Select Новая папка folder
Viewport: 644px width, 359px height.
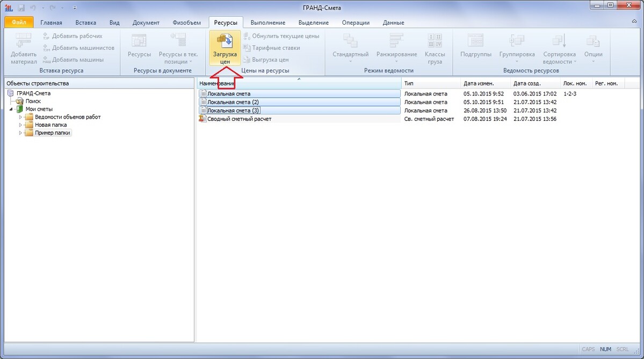click(51, 124)
